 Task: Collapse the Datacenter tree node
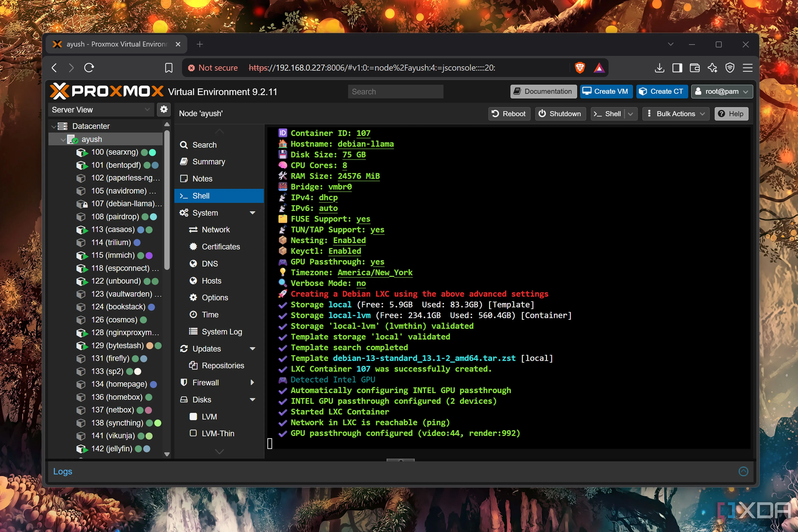(54, 127)
